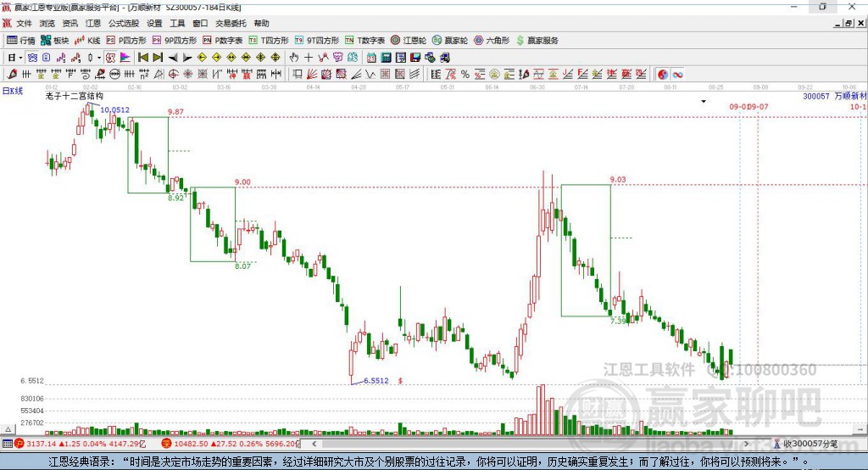The image size is (868, 470).
Task: Click the black left arrow icon
Action: (173, 58)
